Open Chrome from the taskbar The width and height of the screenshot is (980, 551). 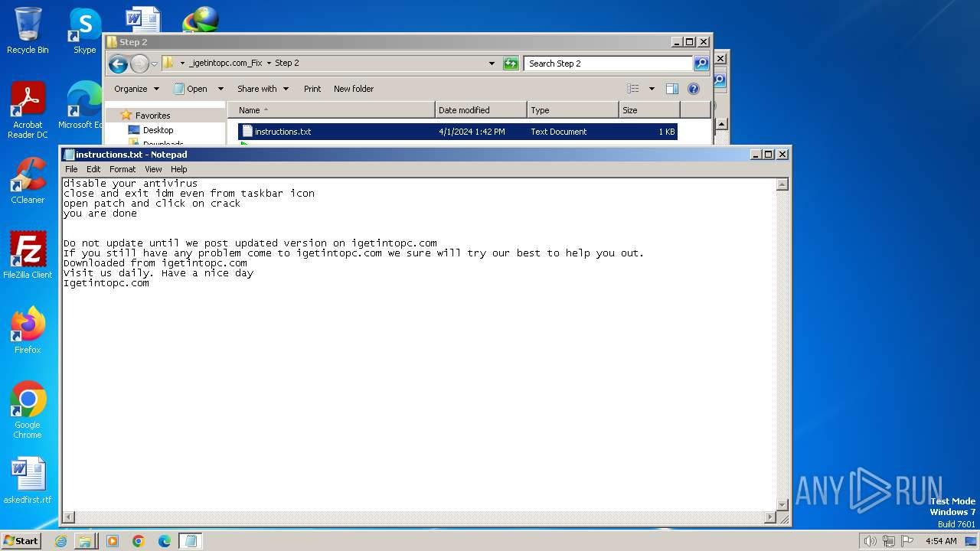pyautogui.click(x=138, y=541)
